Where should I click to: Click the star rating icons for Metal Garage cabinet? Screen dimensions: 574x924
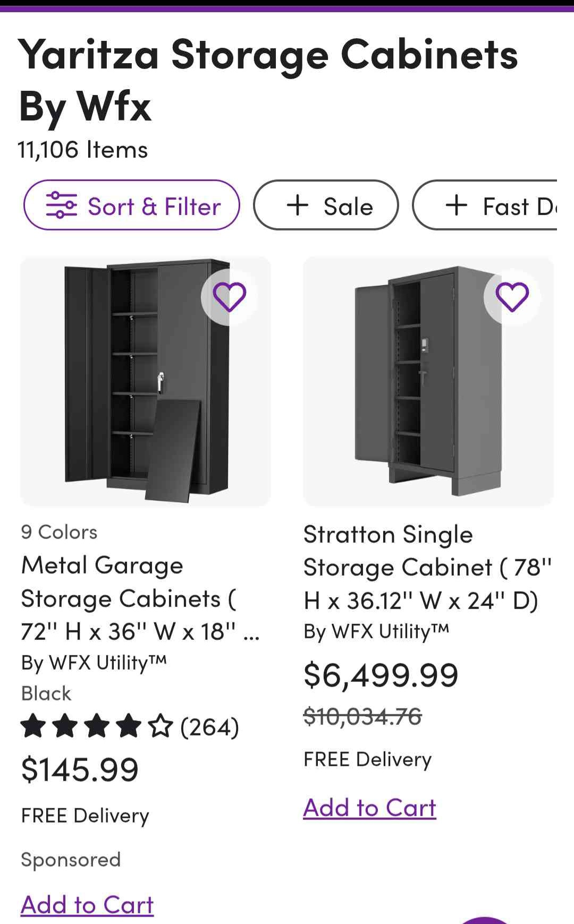click(x=97, y=726)
